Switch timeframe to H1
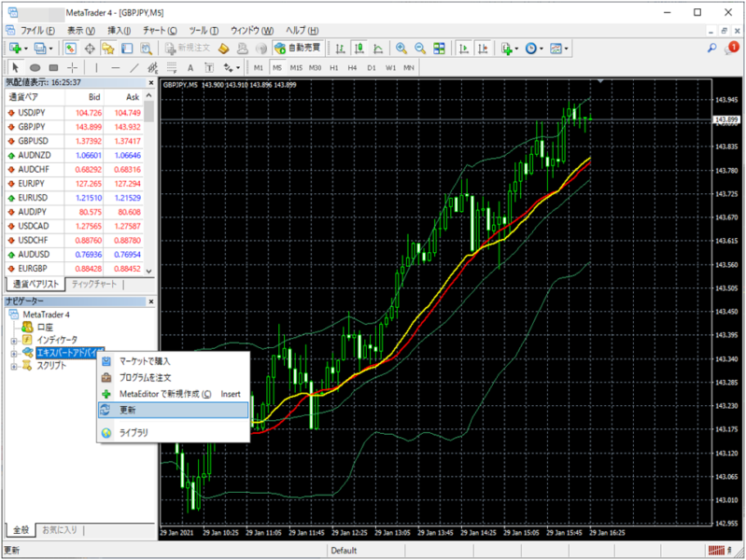The height and width of the screenshot is (560, 746). 334,67
